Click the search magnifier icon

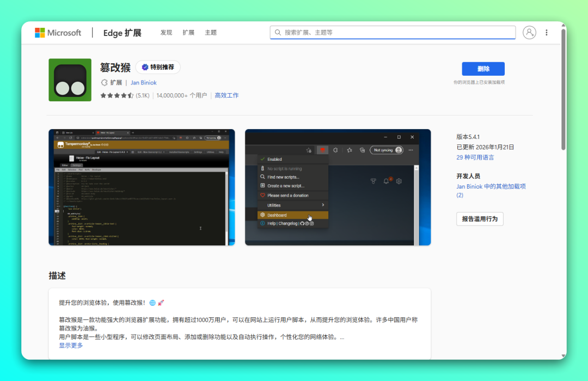tap(277, 32)
